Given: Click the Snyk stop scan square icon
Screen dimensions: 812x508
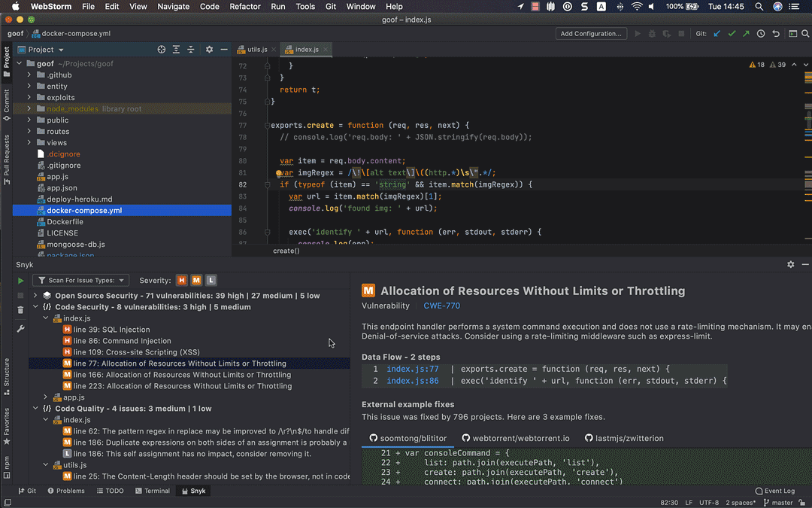Looking at the screenshot, I should (20, 296).
